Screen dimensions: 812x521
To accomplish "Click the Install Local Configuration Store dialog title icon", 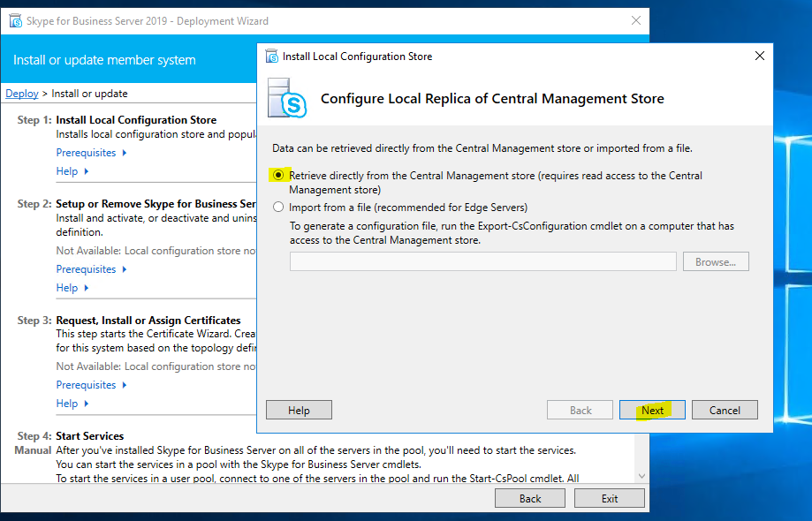I will point(272,57).
